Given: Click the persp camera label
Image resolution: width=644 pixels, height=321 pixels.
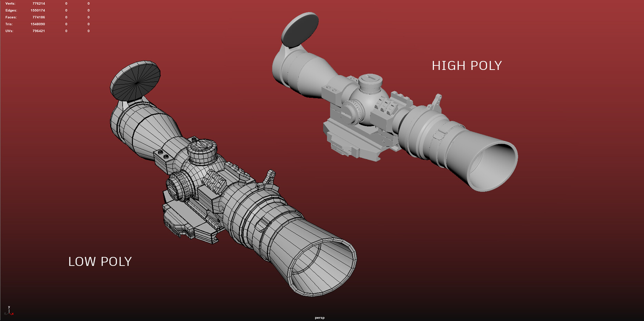Looking at the screenshot, I should click(319, 318).
